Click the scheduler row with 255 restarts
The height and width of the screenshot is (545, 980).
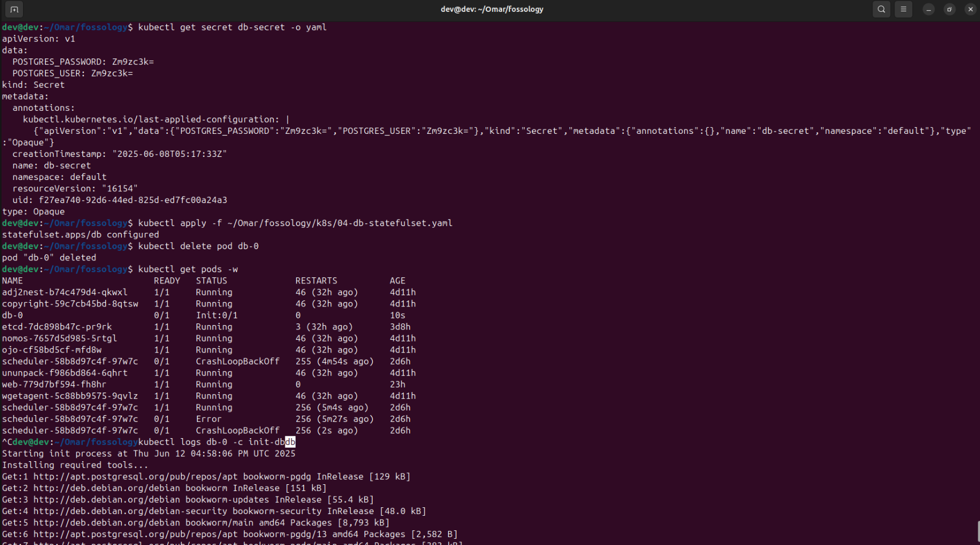(206, 362)
